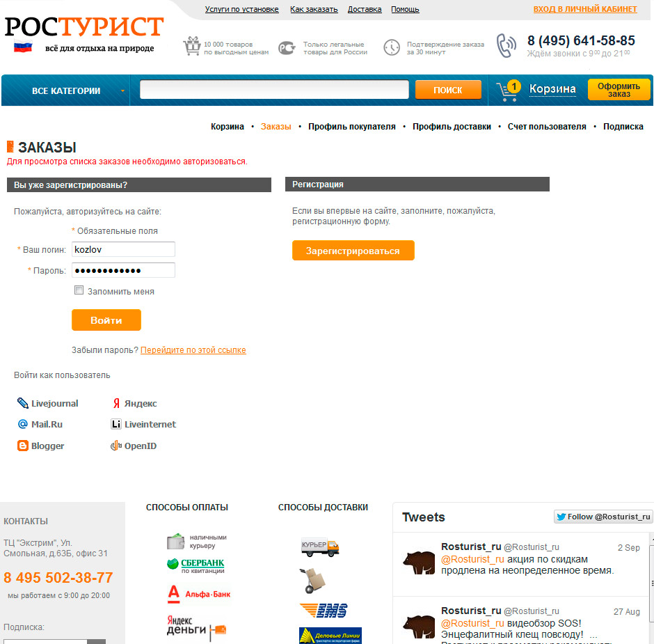Viewport: 654px width, 644px height.
Task: Use the Blogger login icon
Action: click(x=22, y=446)
